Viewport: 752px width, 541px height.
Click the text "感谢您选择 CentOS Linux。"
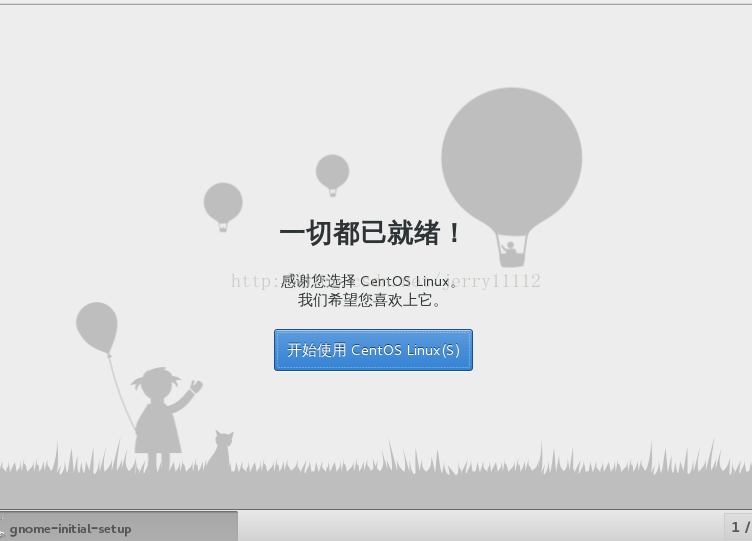click(x=369, y=281)
